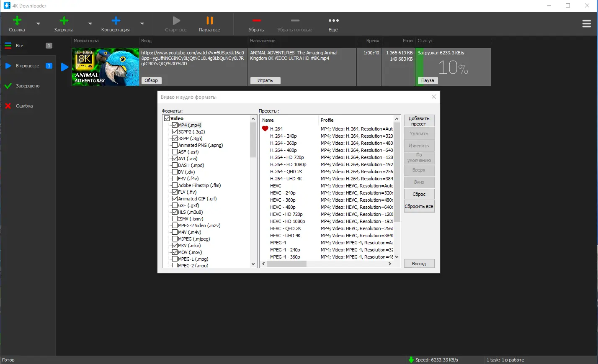Enable the Animated PNG (.apng) format

coord(175,145)
